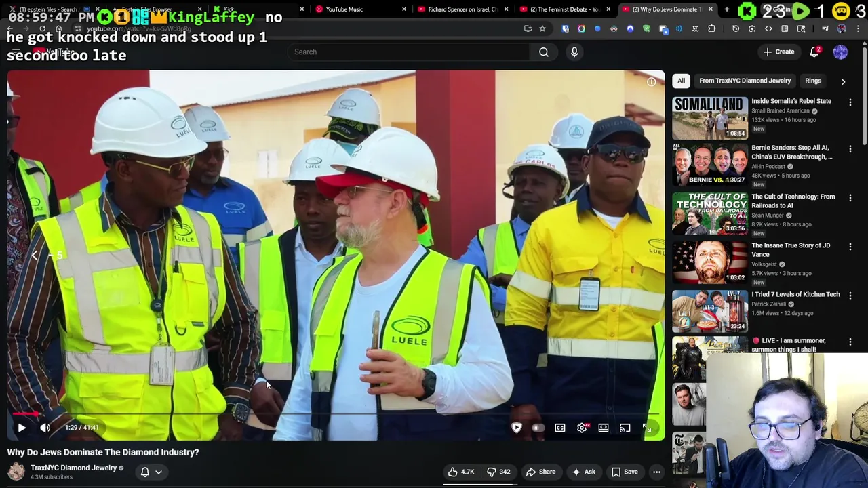
Task: Enter fullscreen mode on the player
Action: pyautogui.click(x=647, y=428)
